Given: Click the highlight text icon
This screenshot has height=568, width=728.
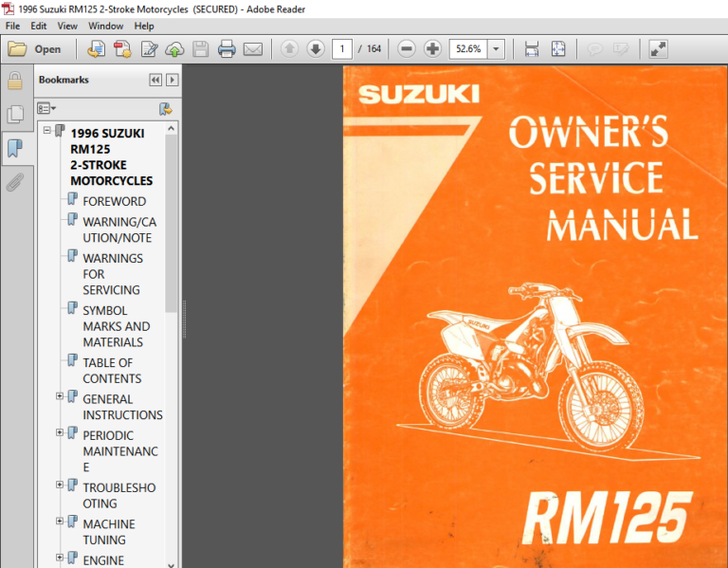Looking at the screenshot, I should point(621,48).
